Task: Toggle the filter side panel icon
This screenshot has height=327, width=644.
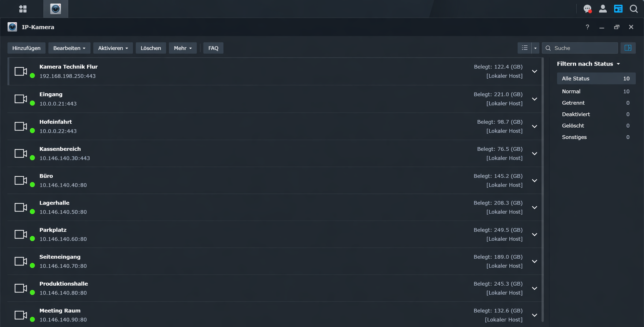Action: 628,48
